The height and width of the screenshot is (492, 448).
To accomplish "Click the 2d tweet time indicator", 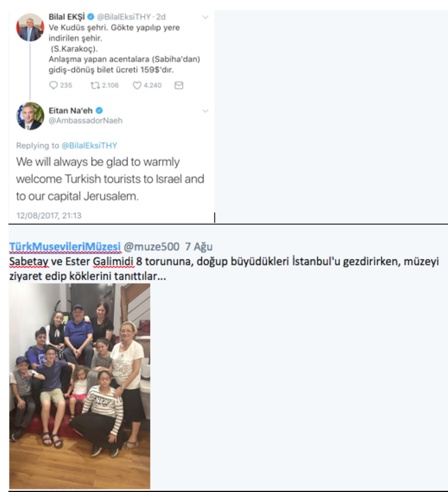I will tap(161, 17).
